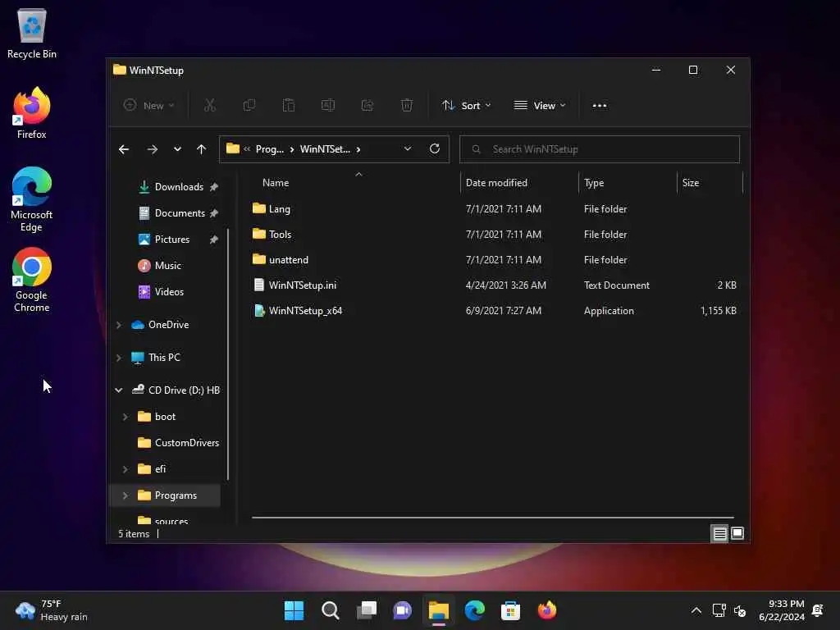The image size is (840, 630).
Task: Go forward with the right arrow
Action: pyautogui.click(x=152, y=149)
